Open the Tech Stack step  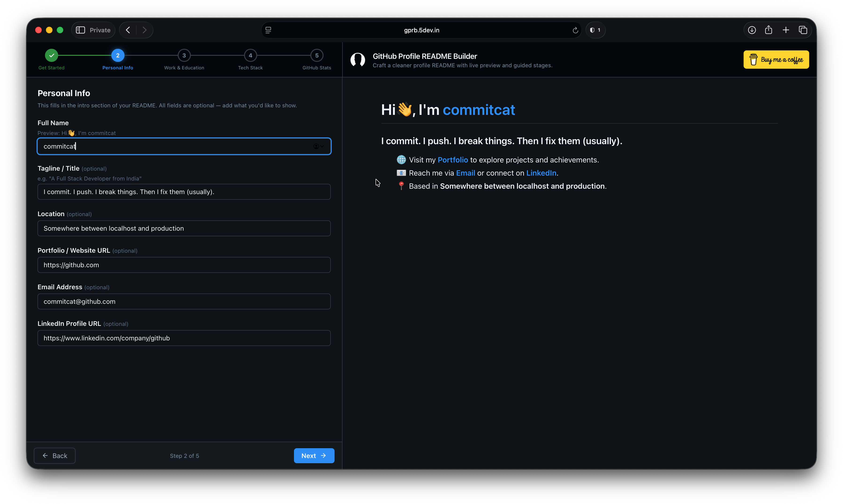pos(250,56)
